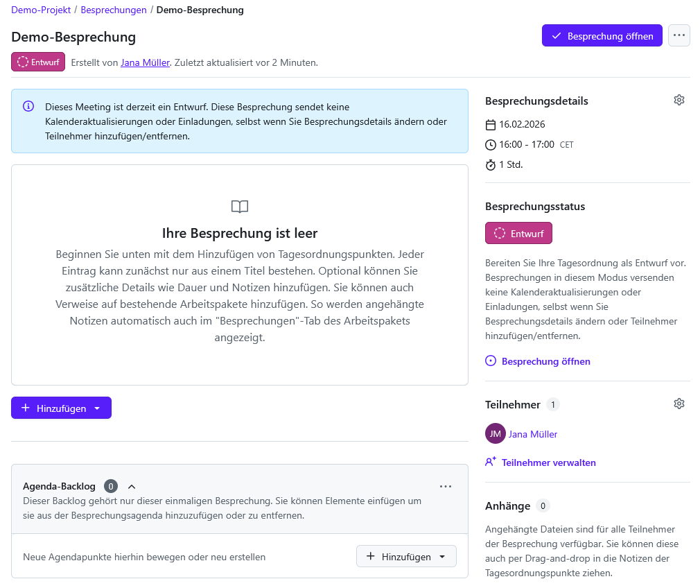This screenshot has width=700, height=588.
Task: Open settings gear for Besprechungsdetails
Action: point(679,101)
